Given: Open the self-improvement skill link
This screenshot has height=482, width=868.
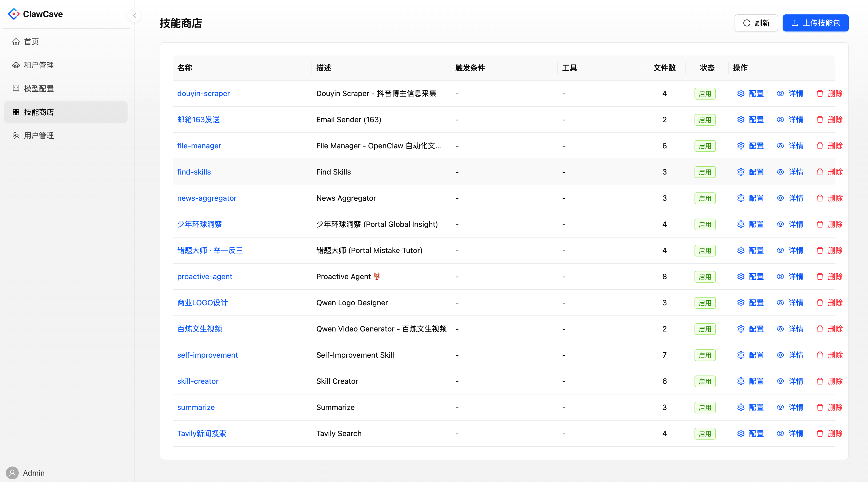Looking at the screenshot, I should click(207, 355).
